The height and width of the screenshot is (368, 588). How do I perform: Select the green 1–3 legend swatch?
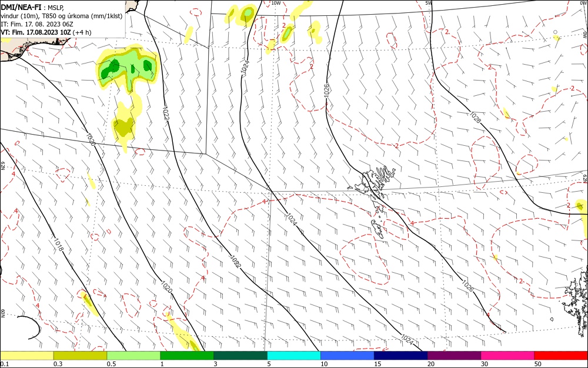click(x=187, y=356)
